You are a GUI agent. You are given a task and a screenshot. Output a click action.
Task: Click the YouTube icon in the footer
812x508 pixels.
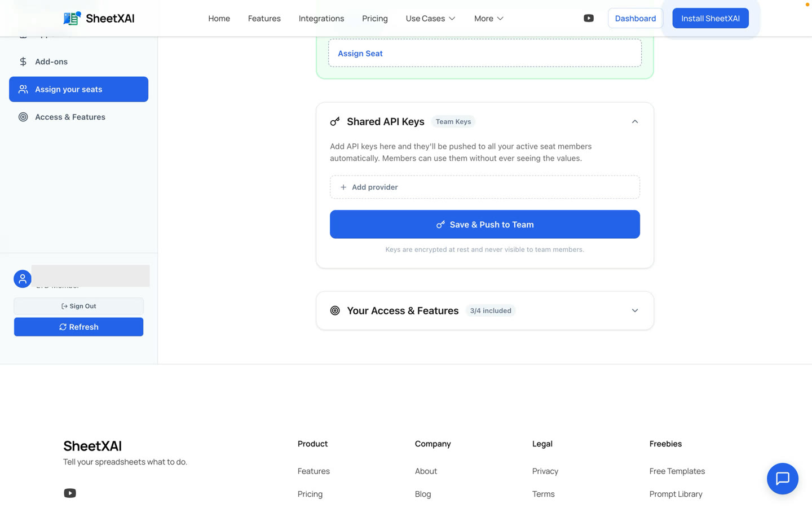click(x=70, y=493)
